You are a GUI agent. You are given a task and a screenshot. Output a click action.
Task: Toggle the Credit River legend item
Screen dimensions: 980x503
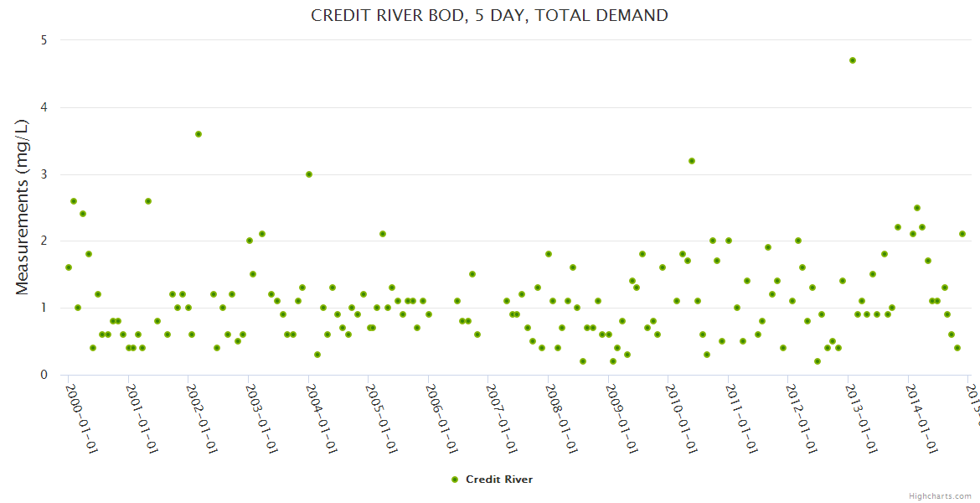[x=498, y=480]
